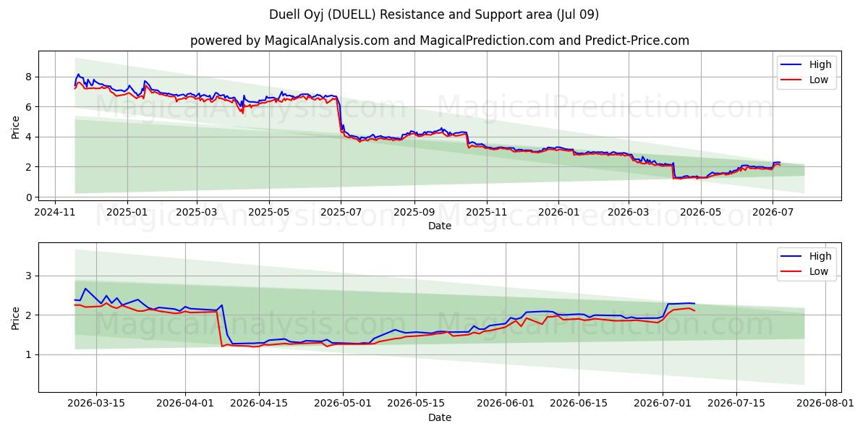Click the top chart x-axis label '2025-09'
868x434 pixels.
click(414, 213)
